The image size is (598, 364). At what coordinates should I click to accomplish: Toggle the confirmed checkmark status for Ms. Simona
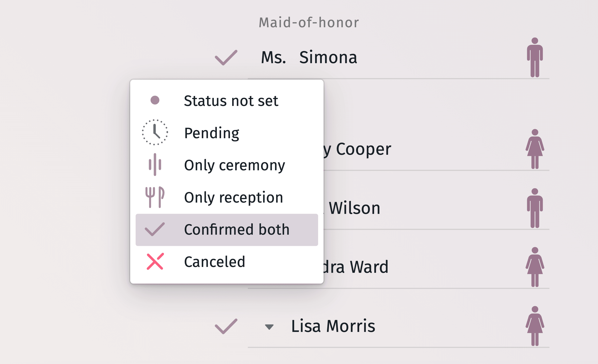[x=226, y=58]
